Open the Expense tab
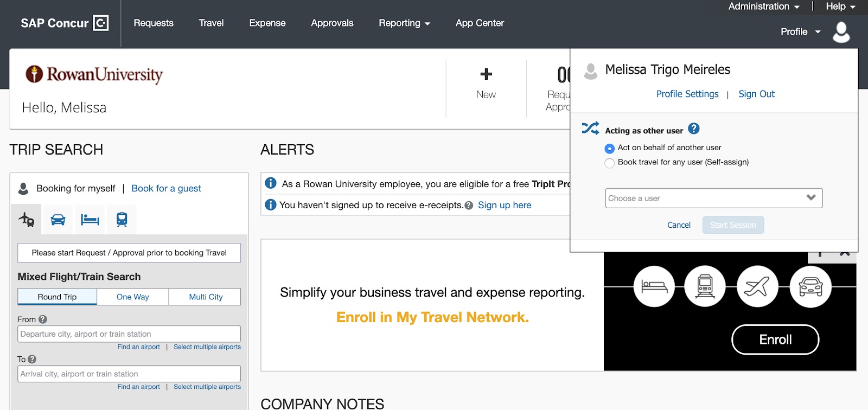Viewport: 868px width, 410px height. [x=267, y=23]
